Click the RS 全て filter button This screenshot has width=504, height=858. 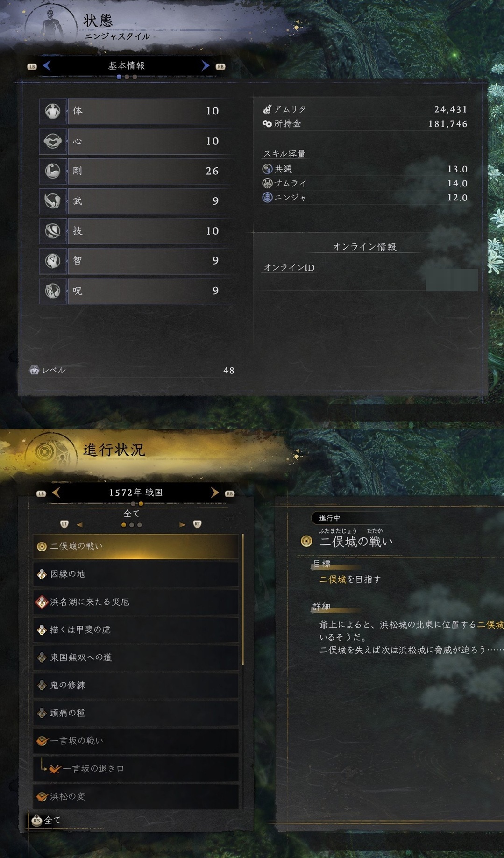46,820
